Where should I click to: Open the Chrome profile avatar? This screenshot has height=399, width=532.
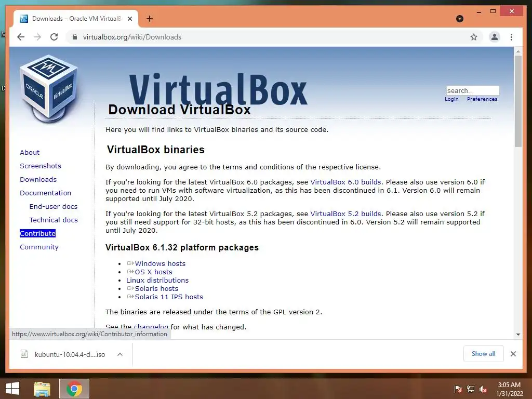(x=495, y=37)
